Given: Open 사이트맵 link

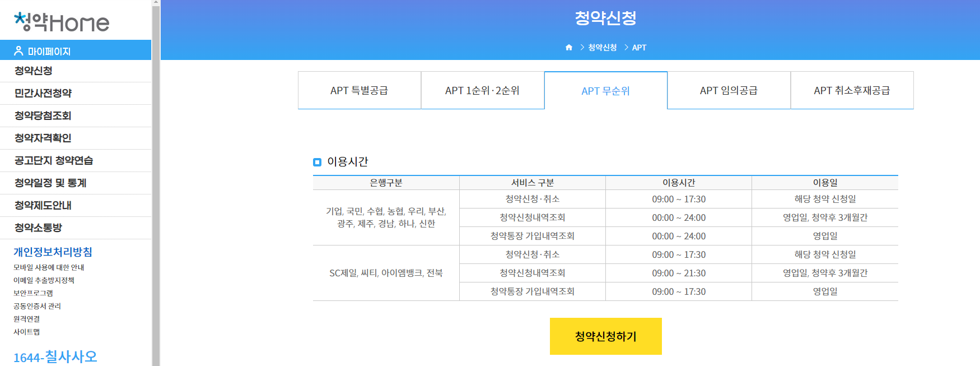Looking at the screenshot, I should (26, 332).
